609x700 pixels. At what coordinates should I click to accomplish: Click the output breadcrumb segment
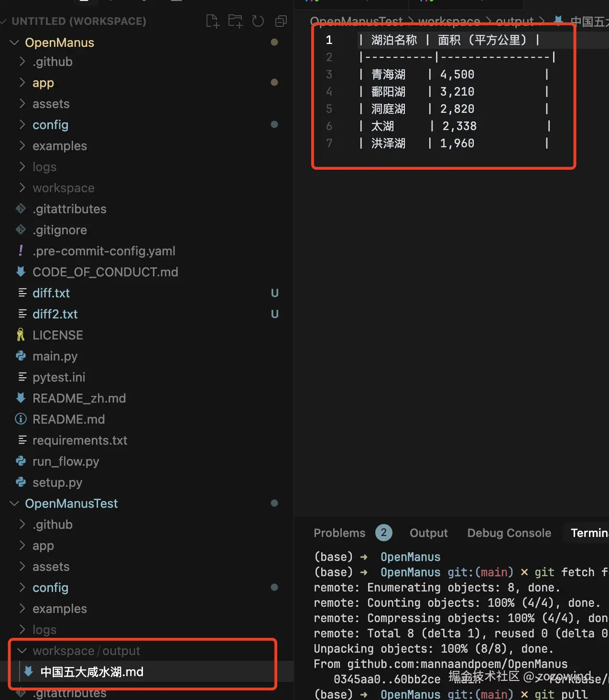tap(514, 22)
